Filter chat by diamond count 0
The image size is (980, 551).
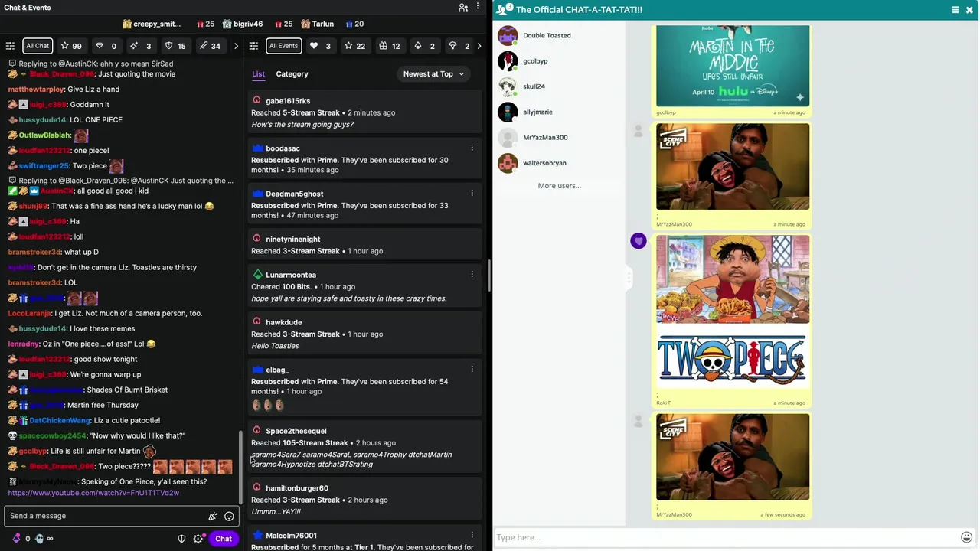(x=106, y=46)
